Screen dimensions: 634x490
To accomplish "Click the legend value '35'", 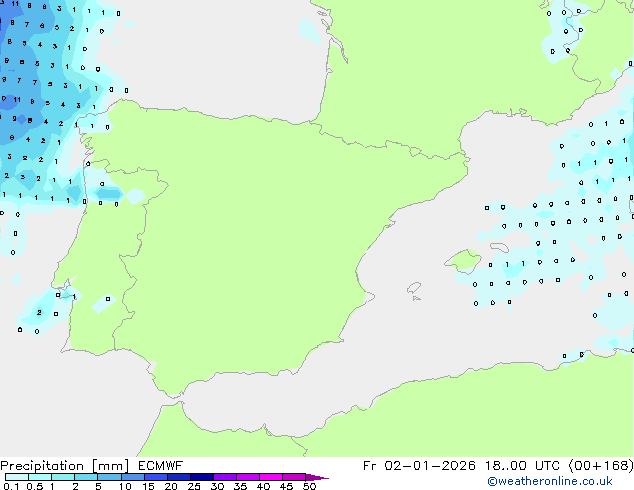I will [240, 486].
